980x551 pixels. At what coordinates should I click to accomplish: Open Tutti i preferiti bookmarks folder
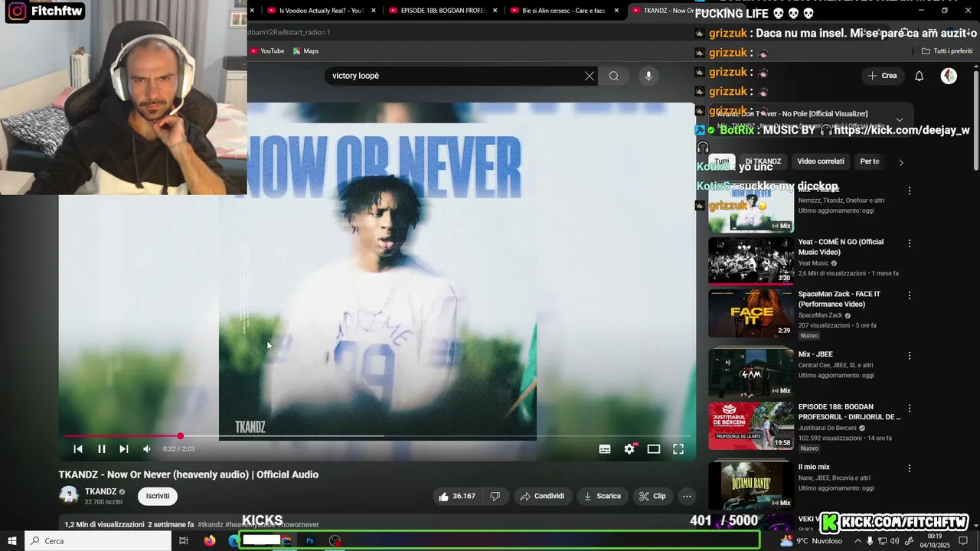[x=947, y=51]
